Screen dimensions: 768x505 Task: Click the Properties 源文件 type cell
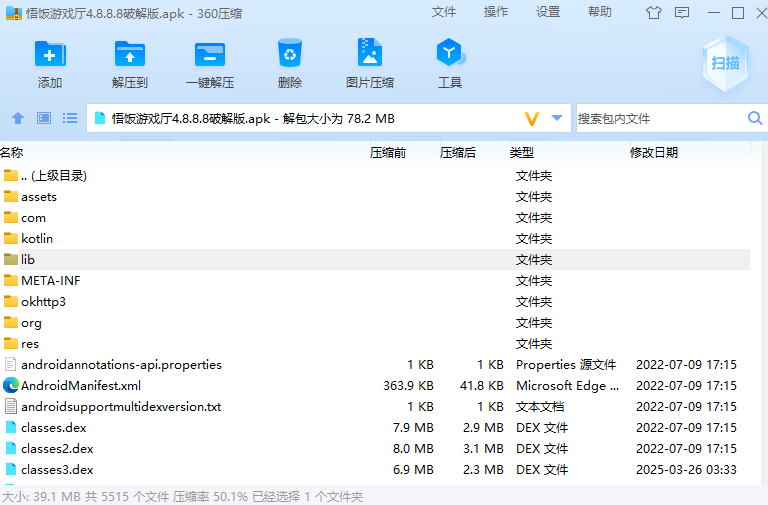566,365
